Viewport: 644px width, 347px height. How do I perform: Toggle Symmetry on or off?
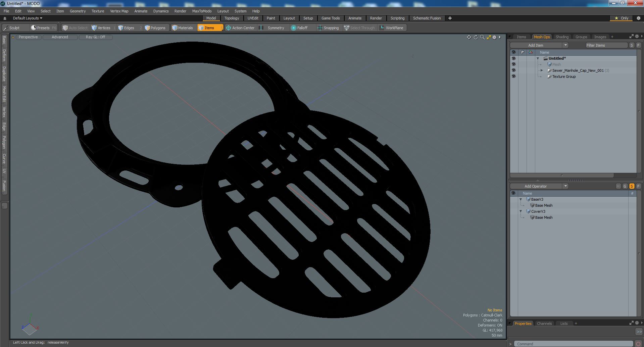coord(272,28)
